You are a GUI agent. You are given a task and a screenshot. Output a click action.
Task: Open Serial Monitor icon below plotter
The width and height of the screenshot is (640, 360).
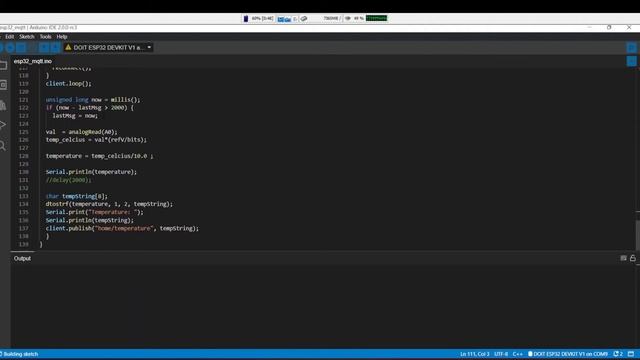[631, 61]
